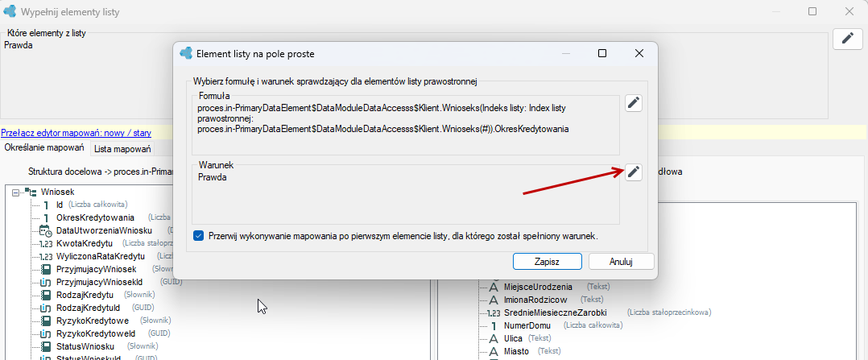Screen dimensions: 868x360
Task: Click the Anuluj button
Action: 621,262
